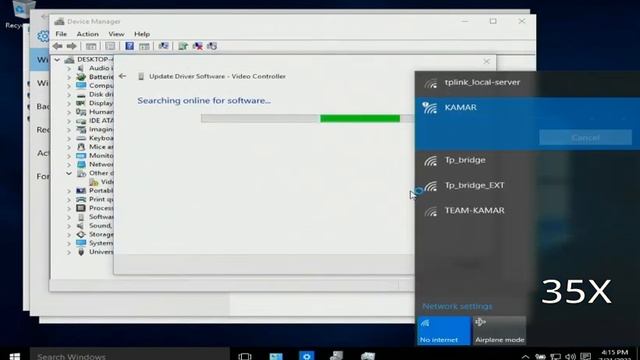The width and height of the screenshot is (640, 360).
Task: Click the last toolbar icon with down arrow
Action: (212, 46)
